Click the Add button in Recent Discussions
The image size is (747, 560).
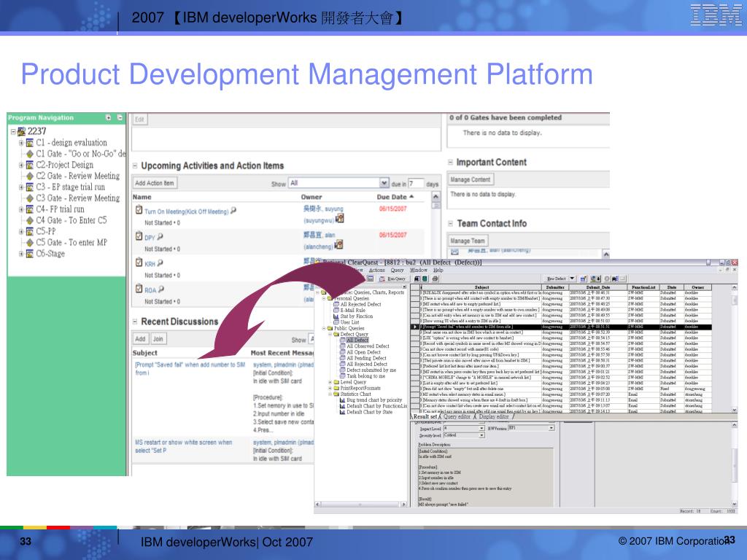click(x=140, y=339)
